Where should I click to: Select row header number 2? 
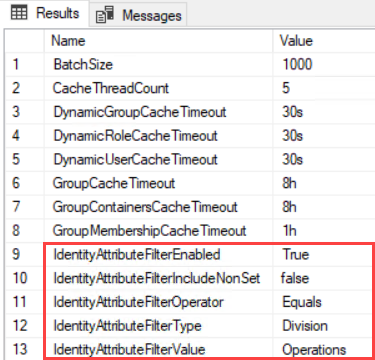tap(24, 88)
